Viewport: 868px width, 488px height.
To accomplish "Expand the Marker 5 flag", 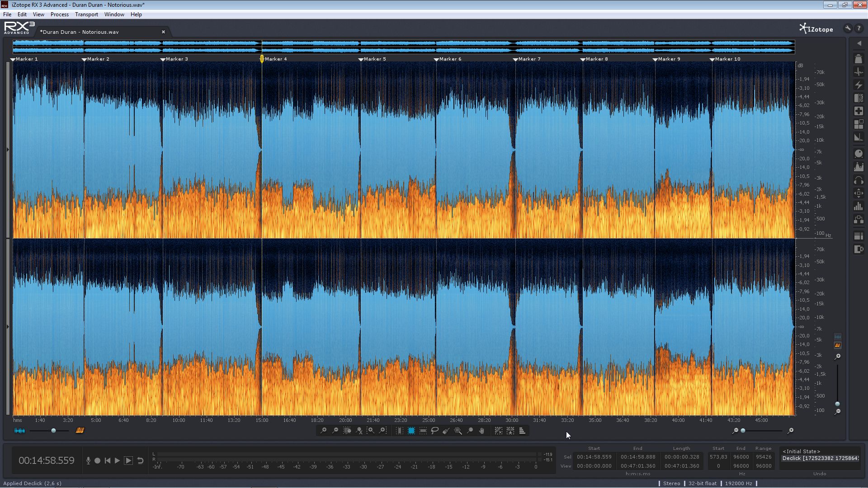I will (361, 59).
